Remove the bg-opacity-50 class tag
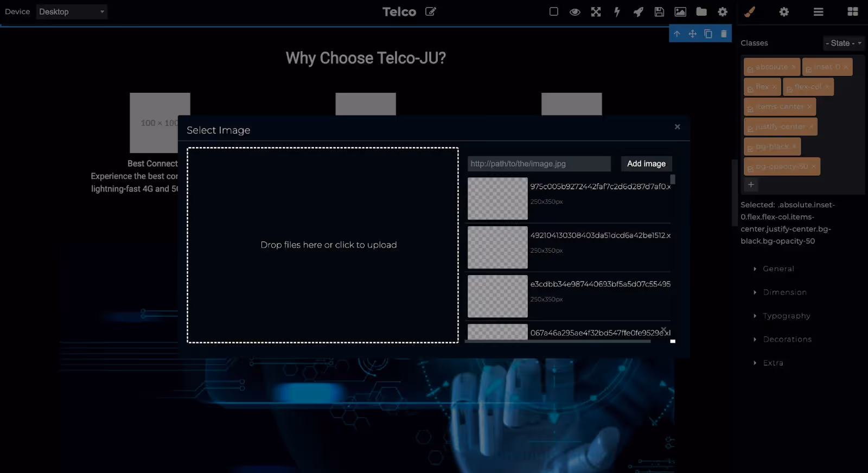The height and width of the screenshot is (473, 868). click(813, 167)
